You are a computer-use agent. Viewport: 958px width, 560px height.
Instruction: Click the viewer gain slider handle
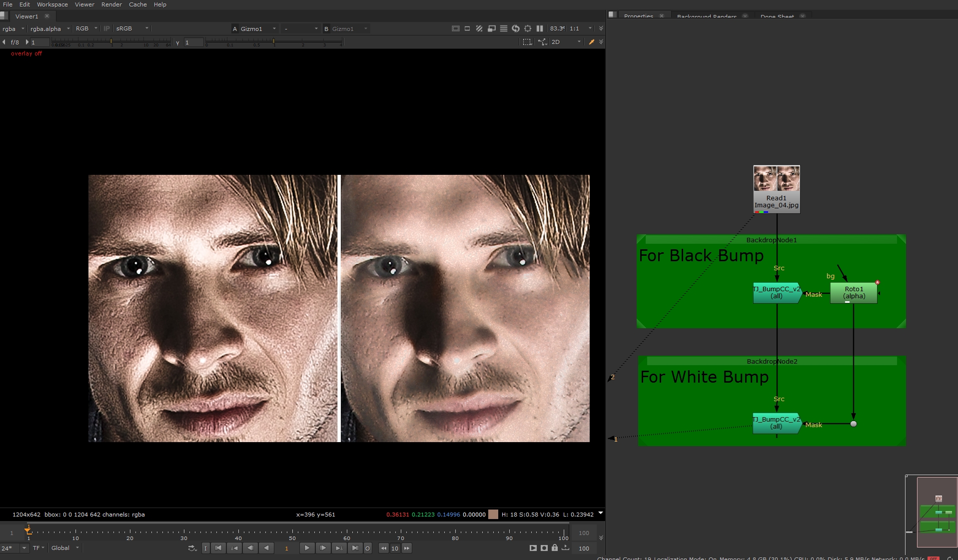[x=111, y=42]
